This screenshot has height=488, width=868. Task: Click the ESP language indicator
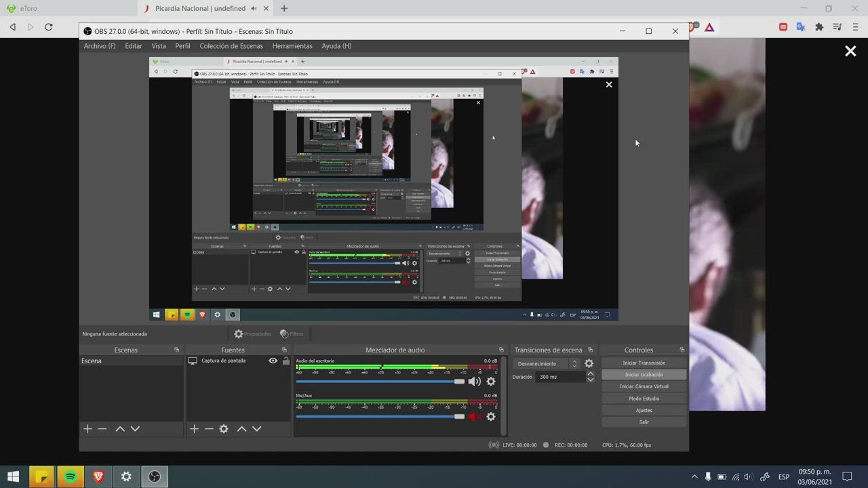pos(784,476)
